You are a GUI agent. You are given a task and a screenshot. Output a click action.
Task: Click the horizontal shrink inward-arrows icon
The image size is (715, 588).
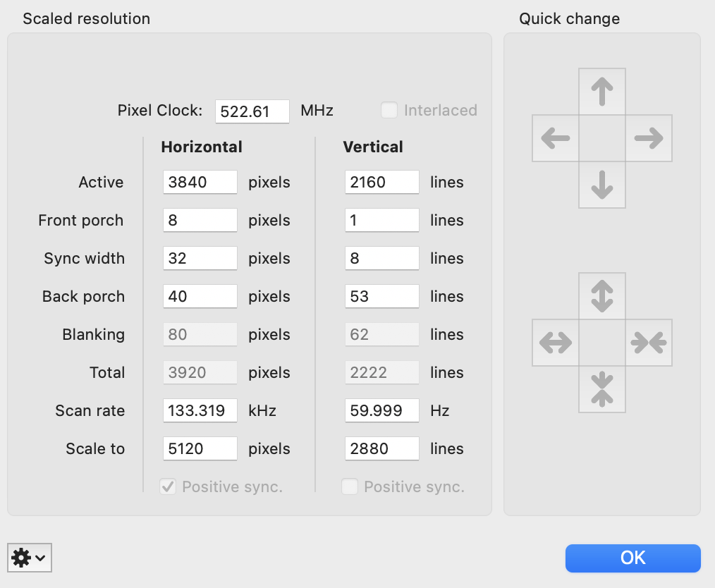click(649, 343)
